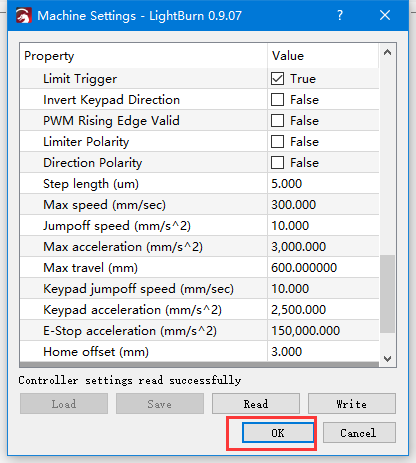Click the vertical scrollbar thumb

(x=387, y=294)
